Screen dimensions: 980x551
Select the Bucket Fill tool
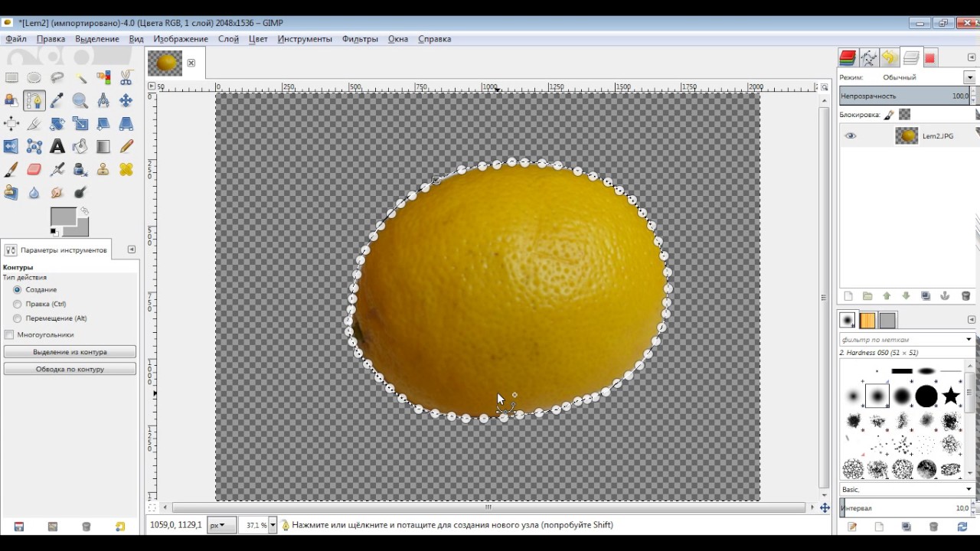[80, 146]
